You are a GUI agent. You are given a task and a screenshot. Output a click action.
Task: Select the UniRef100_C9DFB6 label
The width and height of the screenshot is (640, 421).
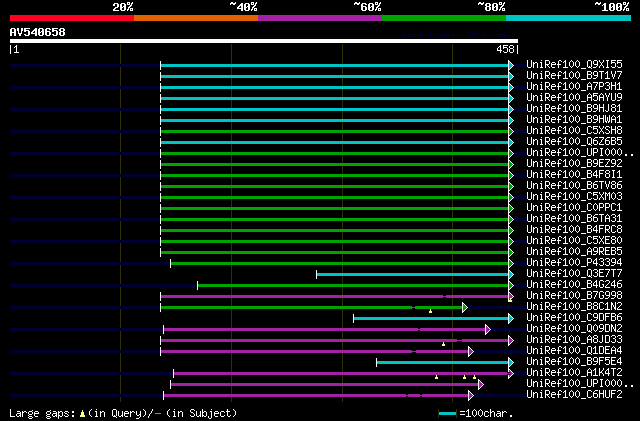(x=574, y=318)
